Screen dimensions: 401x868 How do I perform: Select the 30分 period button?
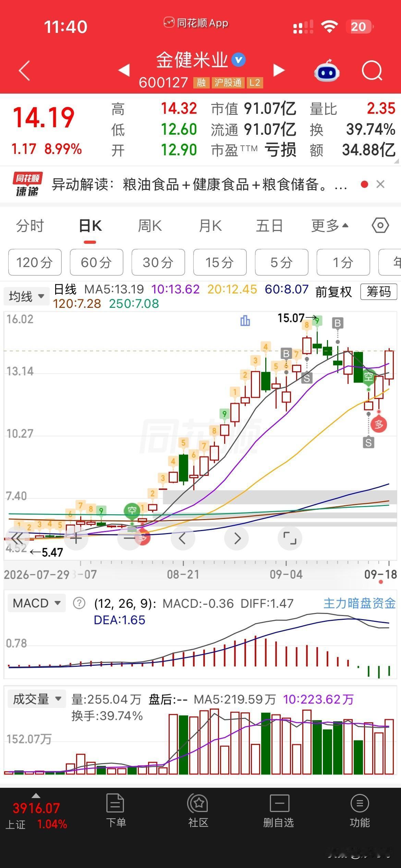(x=158, y=262)
